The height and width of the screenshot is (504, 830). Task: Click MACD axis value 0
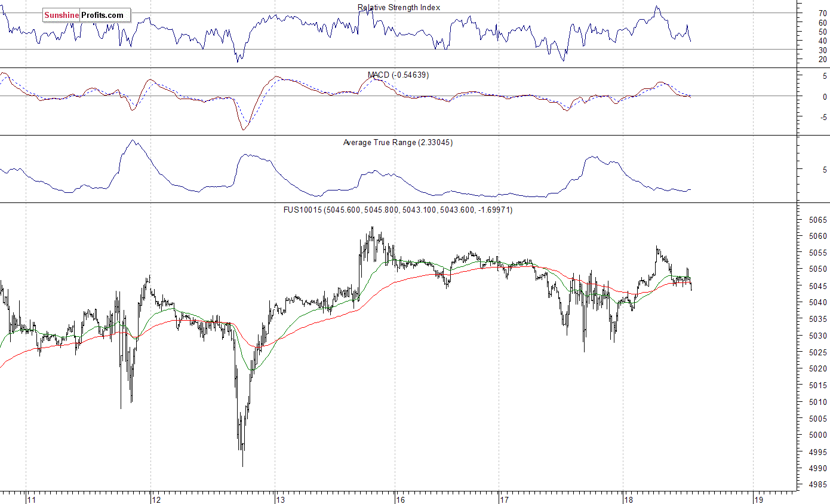tap(824, 97)
